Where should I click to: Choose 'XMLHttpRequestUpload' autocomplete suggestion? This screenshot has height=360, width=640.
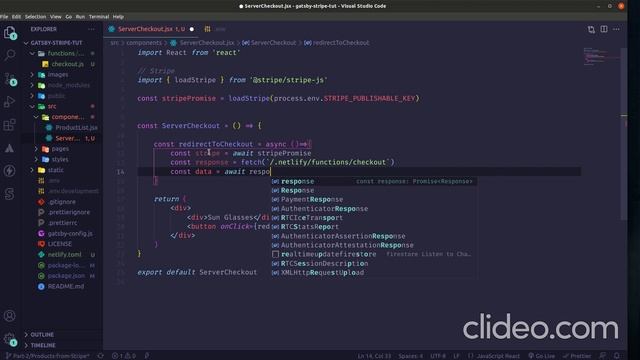coord(373,273)
